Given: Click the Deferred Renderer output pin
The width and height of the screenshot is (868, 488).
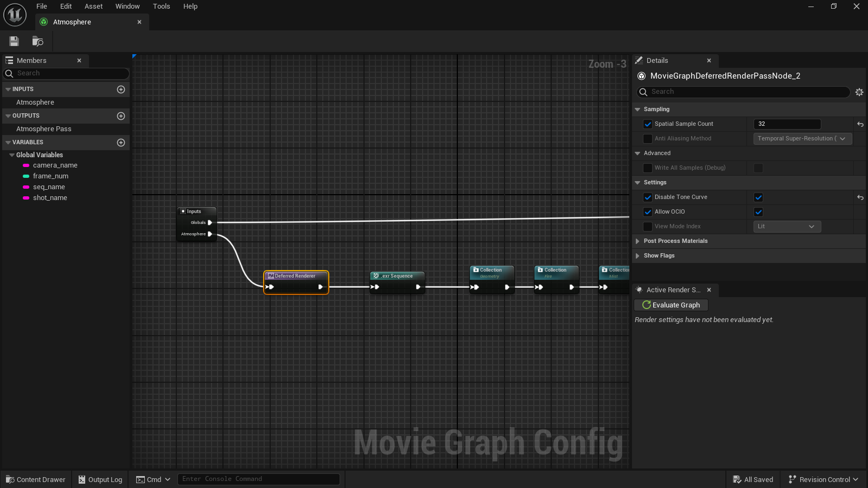Looking at the screenshot, I should tap(321, 287).
